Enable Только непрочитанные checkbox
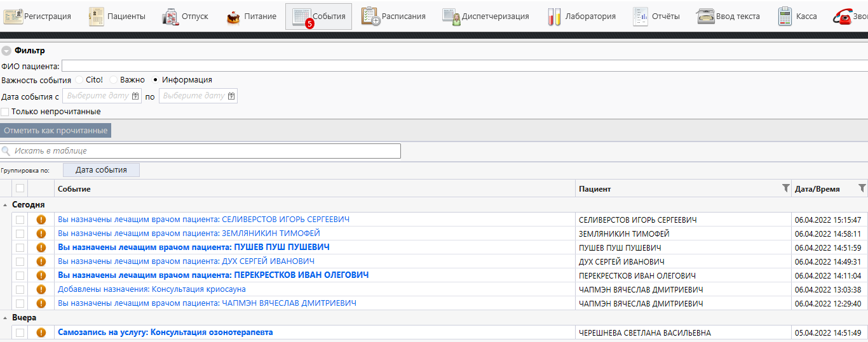 coord(5,112)
